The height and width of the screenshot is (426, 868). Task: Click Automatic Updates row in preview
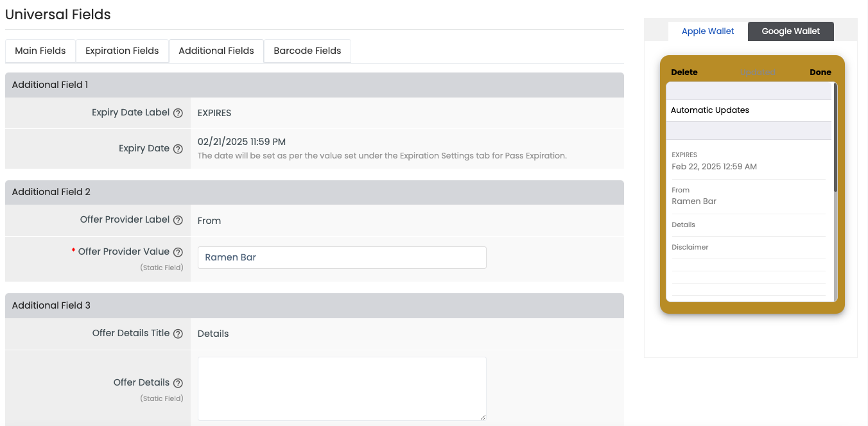(749, 110)
